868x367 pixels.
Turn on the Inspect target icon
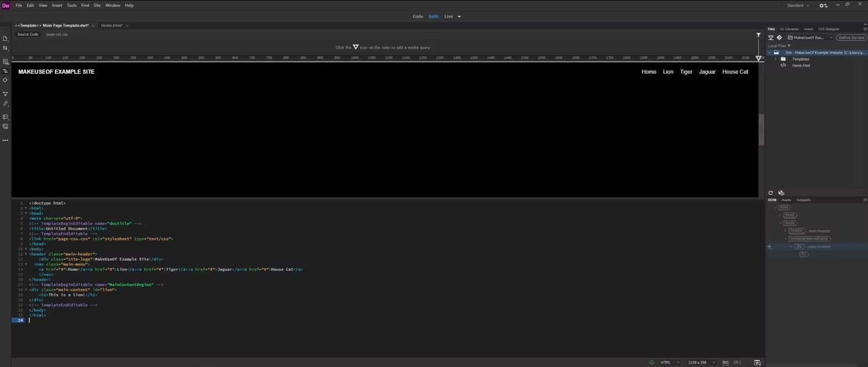click(5, 80)
